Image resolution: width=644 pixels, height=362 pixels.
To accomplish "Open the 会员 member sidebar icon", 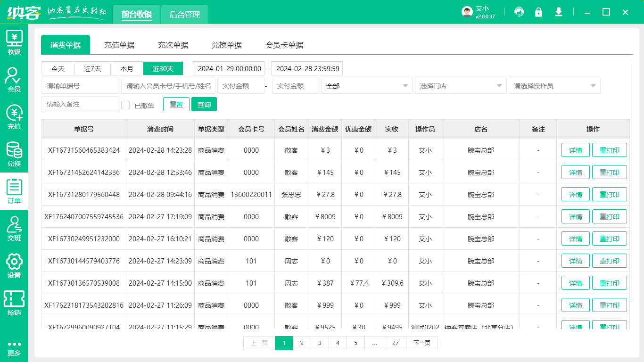I will point(14,80).
